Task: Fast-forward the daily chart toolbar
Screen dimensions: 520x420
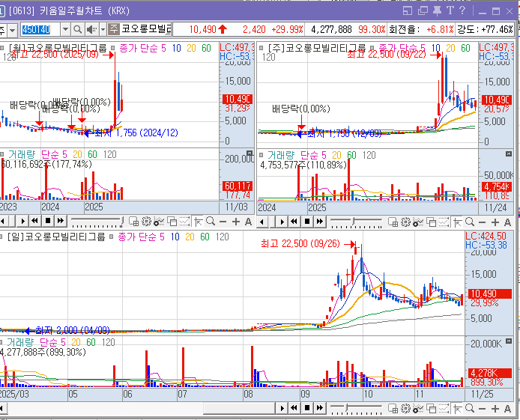Action: pos(320,408)
